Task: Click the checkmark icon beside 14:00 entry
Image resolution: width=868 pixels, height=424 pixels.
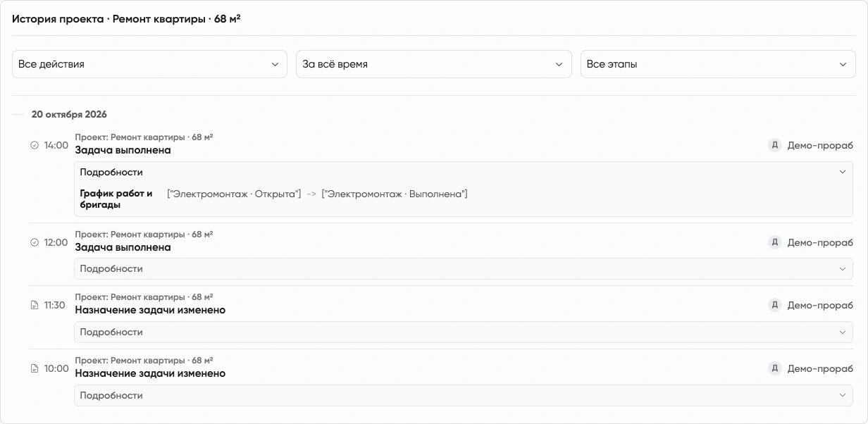Action: click(x=35, y=145)
